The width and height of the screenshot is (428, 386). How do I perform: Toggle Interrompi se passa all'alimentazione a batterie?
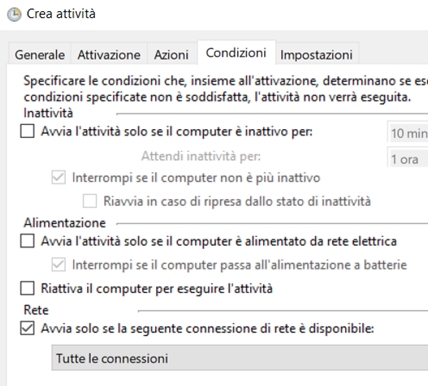58,265
